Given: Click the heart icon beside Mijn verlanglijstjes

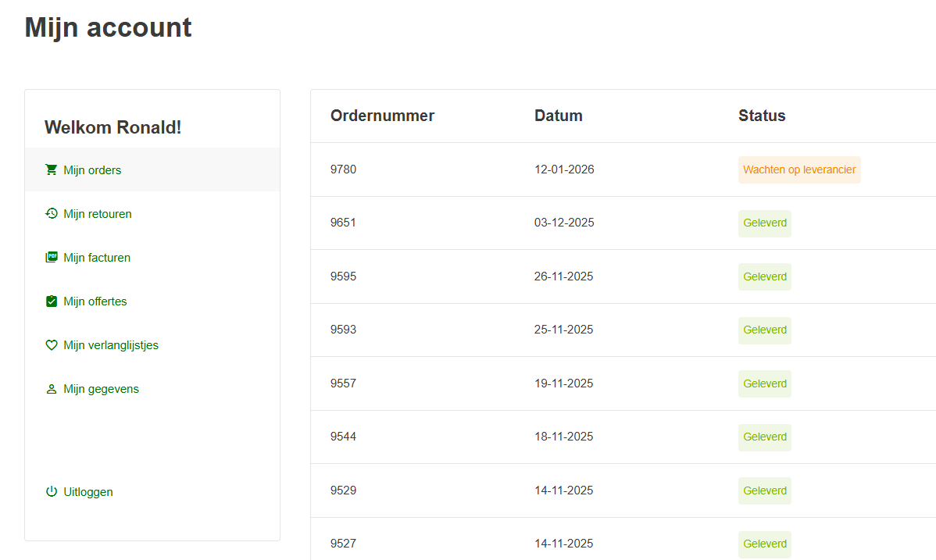Looking at the screenshot, I should click(52, 345).
